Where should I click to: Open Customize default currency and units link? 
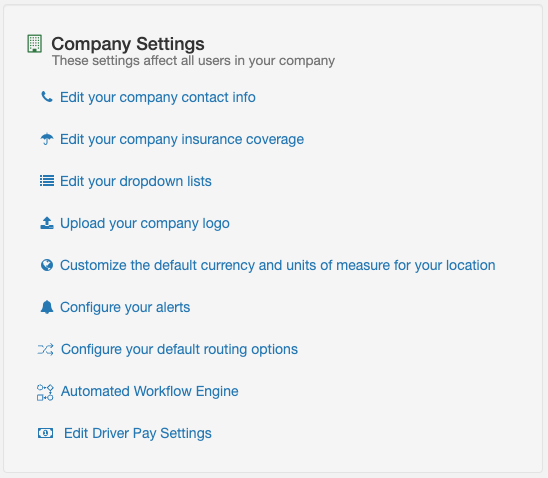(x=277, y=265)
